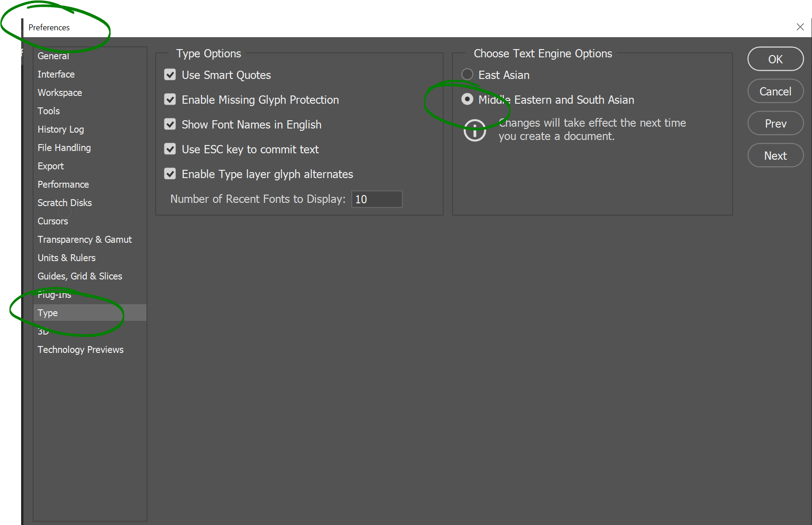Switch to the Interface preferences category
812x525 pixels.
56,74
